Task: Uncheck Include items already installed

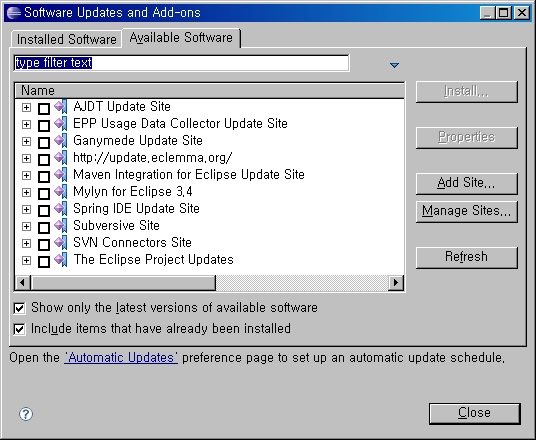Action: click(x=19, y=329)
